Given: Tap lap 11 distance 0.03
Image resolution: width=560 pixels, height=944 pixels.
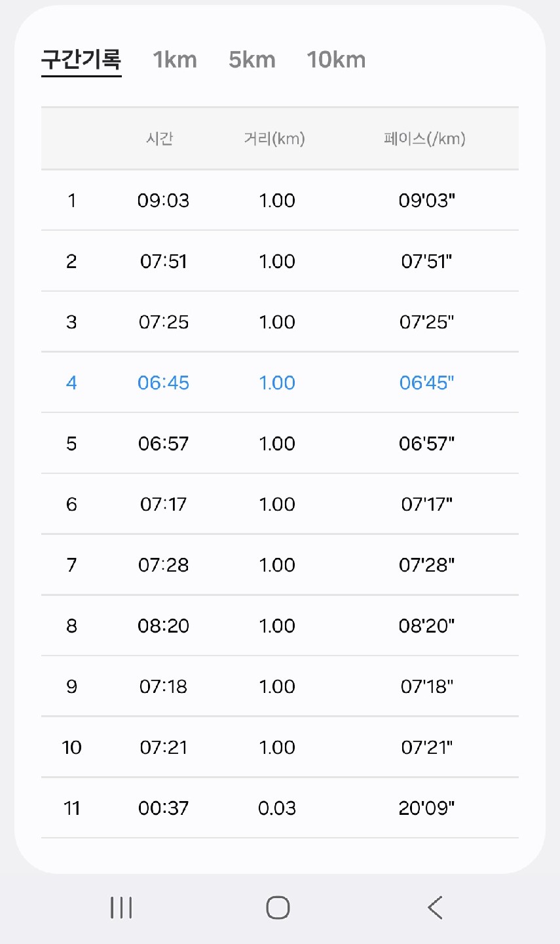Looking at the screenshot, I should pyautogui.click(x=277, y=808).
